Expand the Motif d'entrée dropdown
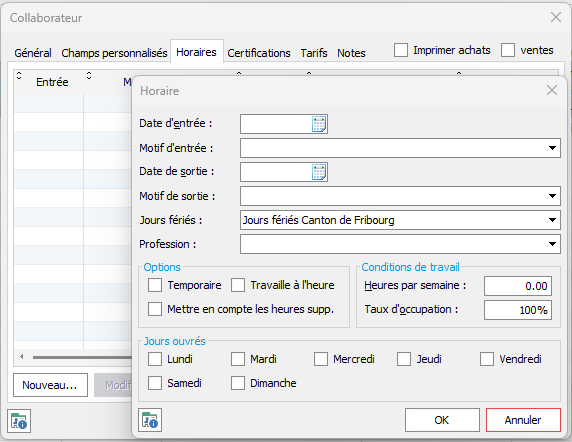 (552, 148)
